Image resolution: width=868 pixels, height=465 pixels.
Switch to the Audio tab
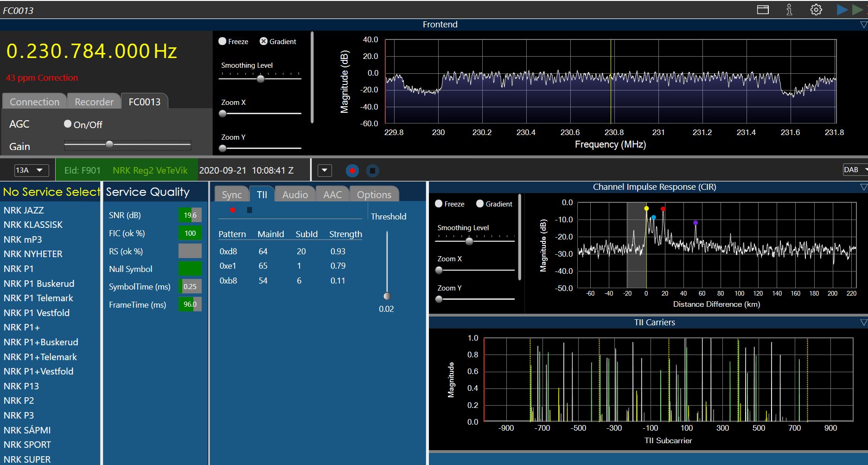pos(295,195)
